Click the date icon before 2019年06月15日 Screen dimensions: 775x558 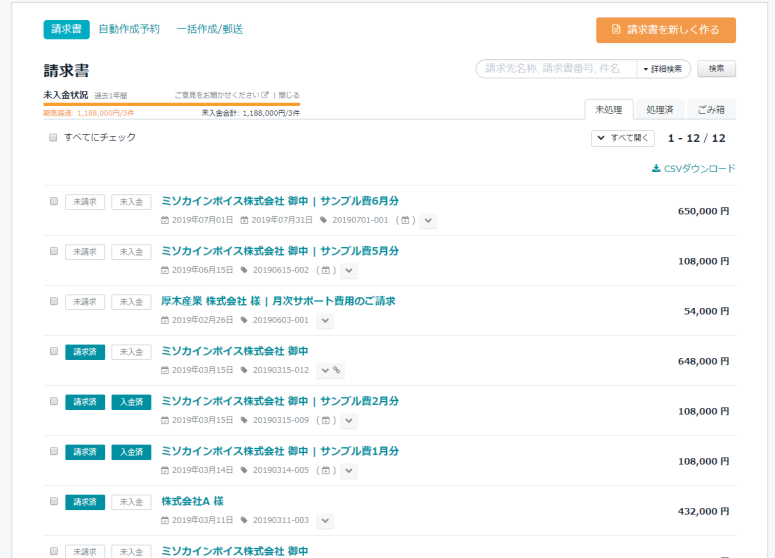click(x=165, y=270)
